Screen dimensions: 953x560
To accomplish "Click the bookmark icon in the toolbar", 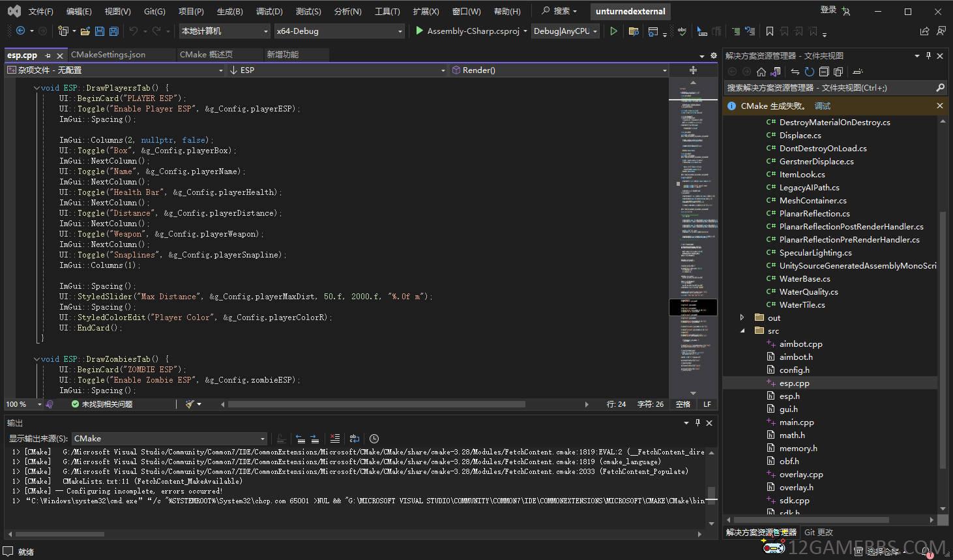I will click(770, 31).
